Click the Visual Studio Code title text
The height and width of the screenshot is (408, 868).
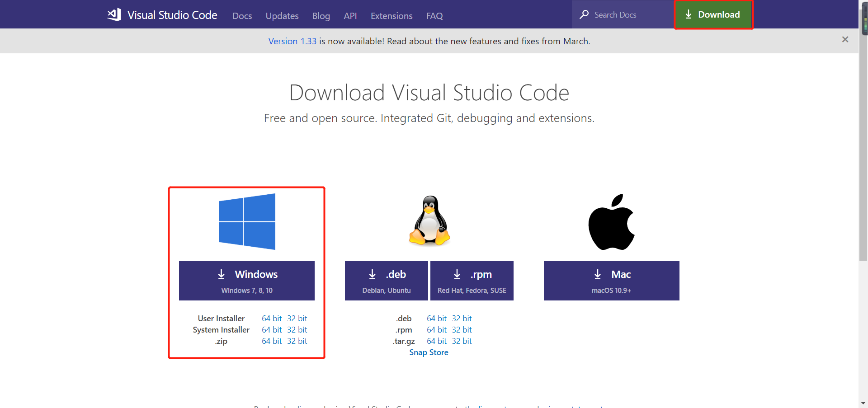point(172,15)
